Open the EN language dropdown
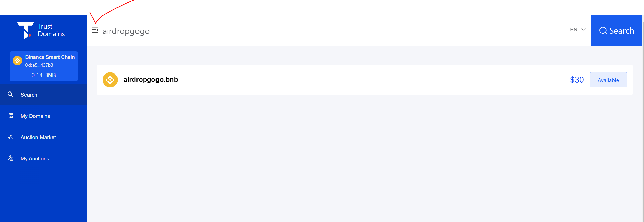This screenshot has width=644, height=222. (578, 30)
